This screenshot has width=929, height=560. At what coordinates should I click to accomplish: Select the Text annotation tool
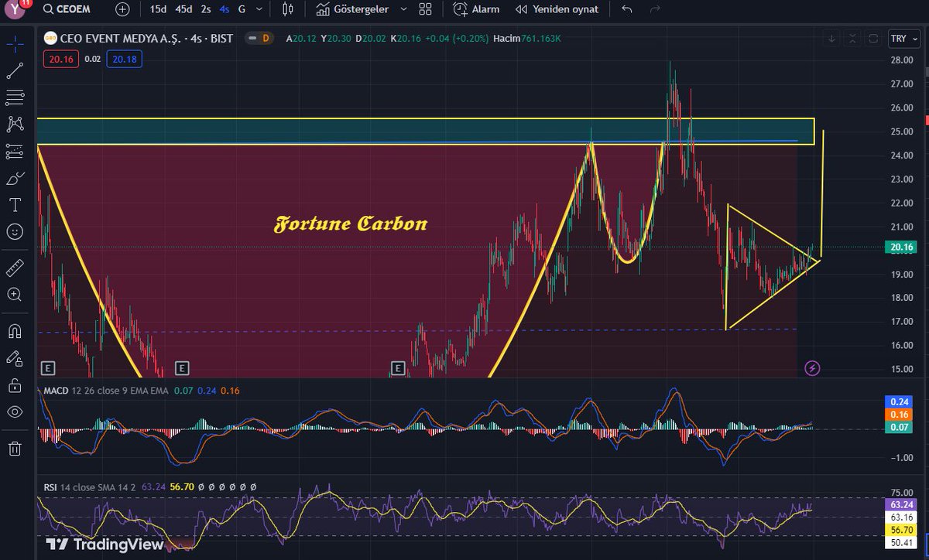point(15,205)
